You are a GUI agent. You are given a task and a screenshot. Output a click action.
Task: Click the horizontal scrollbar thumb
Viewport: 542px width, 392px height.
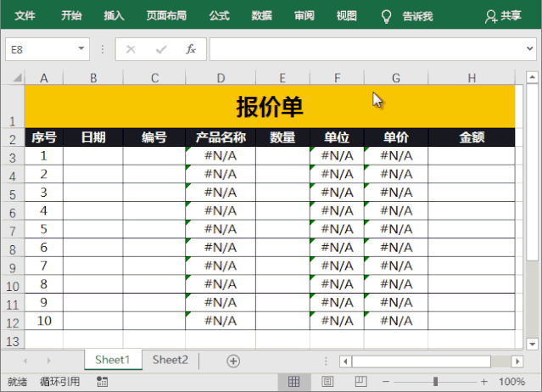click(x=422, y=361)
